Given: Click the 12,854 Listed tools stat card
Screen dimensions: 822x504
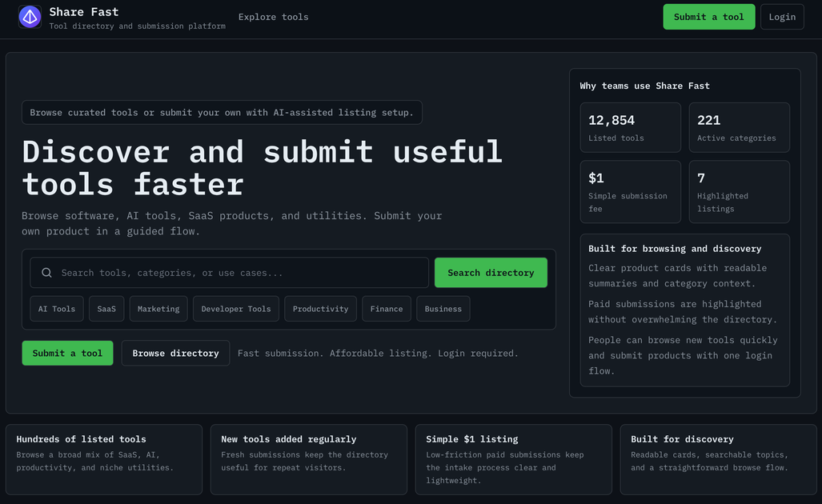Looking at the screenshot, I should pos(630,127).
